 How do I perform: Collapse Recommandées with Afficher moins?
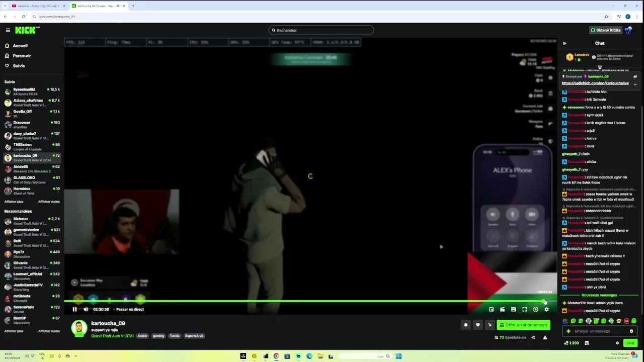pos(49,331)
